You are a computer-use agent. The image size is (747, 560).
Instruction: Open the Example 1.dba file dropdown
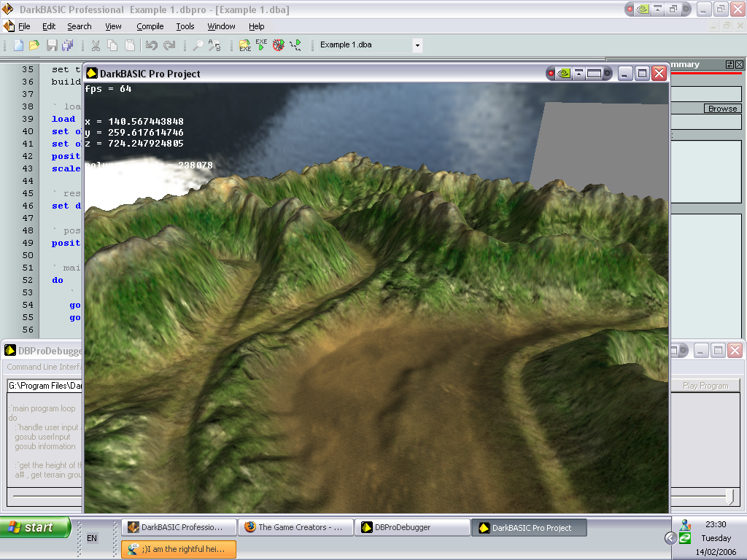417,45
